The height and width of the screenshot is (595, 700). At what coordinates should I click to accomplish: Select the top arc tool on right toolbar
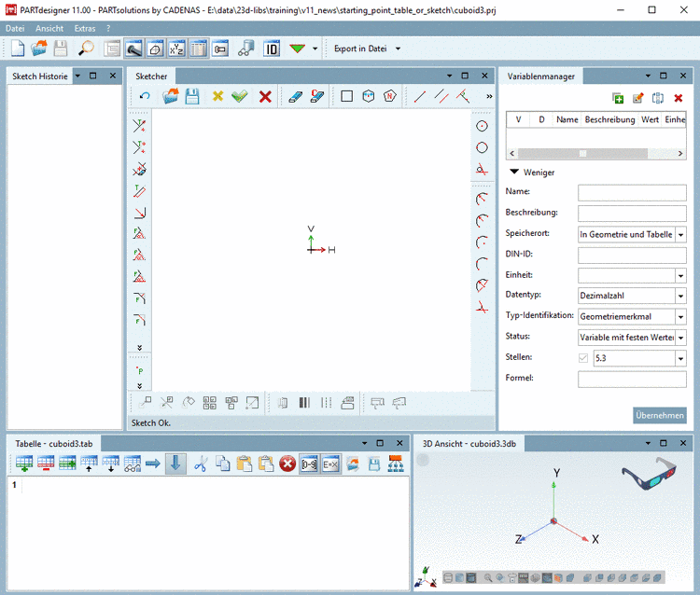click(482, 199)
